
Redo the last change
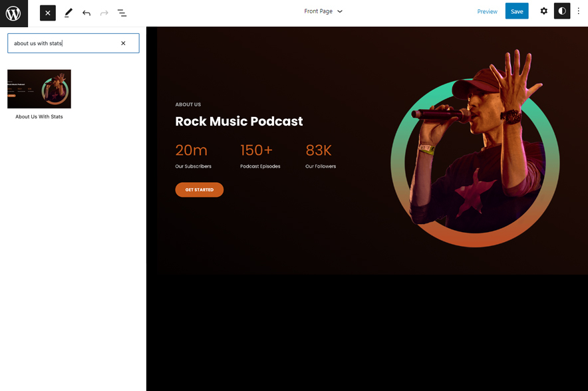click(x=103, y=12)
